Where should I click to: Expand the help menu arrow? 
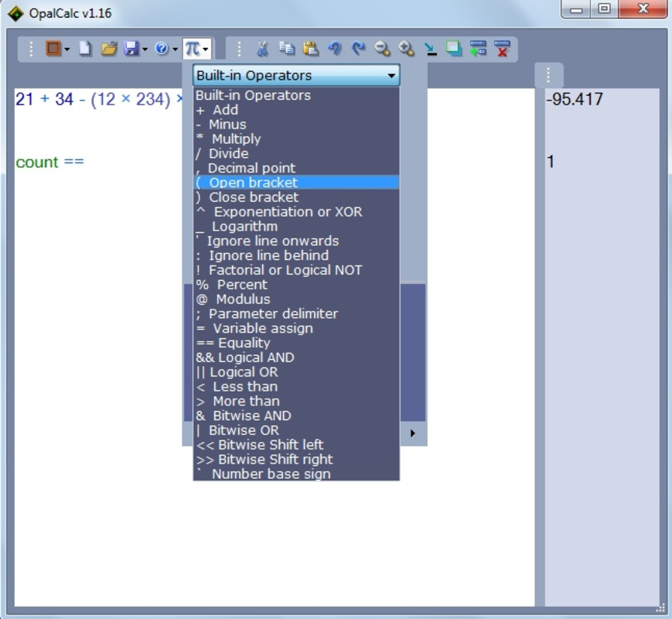coord(175,50)
